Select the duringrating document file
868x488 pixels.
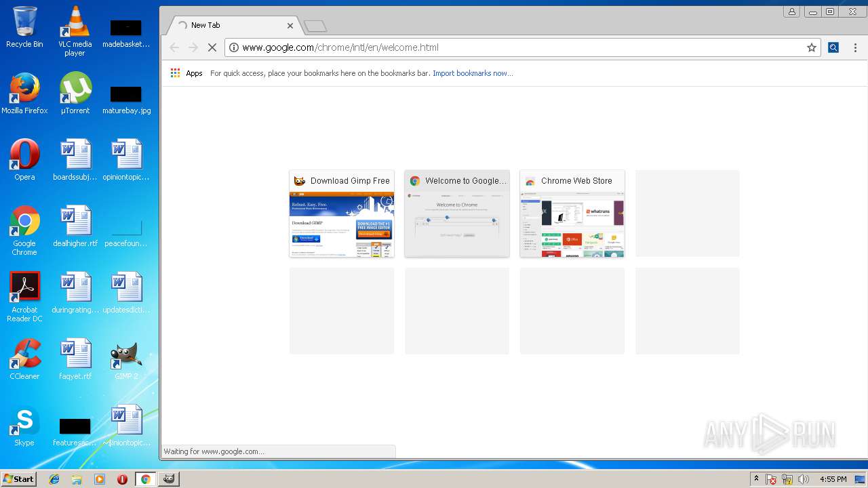pos(75,293)
